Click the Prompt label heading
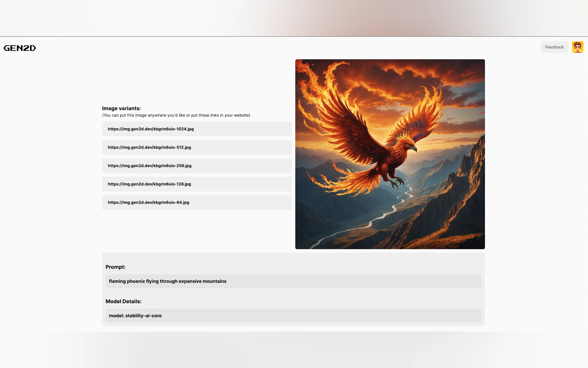The height and width of the screenshot is (368, 588). tap(116, 267)
